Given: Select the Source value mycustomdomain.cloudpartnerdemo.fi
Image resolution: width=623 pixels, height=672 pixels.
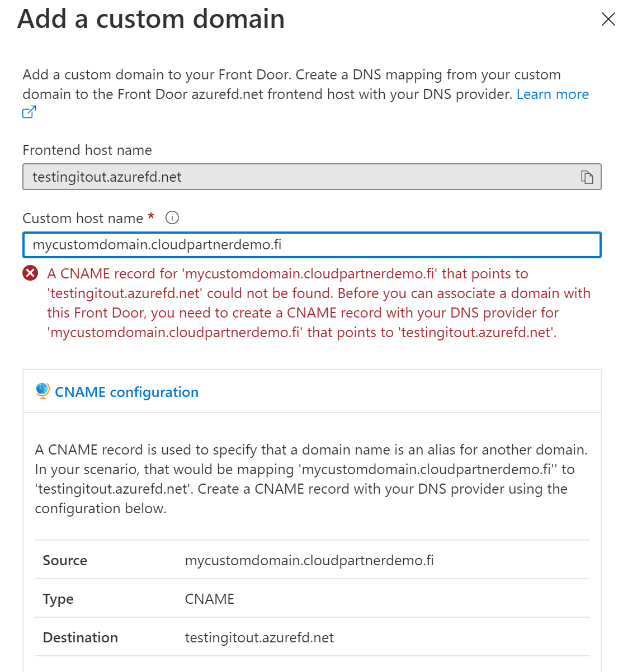Looking at the screenshot, I should click(x=309, y=560).
